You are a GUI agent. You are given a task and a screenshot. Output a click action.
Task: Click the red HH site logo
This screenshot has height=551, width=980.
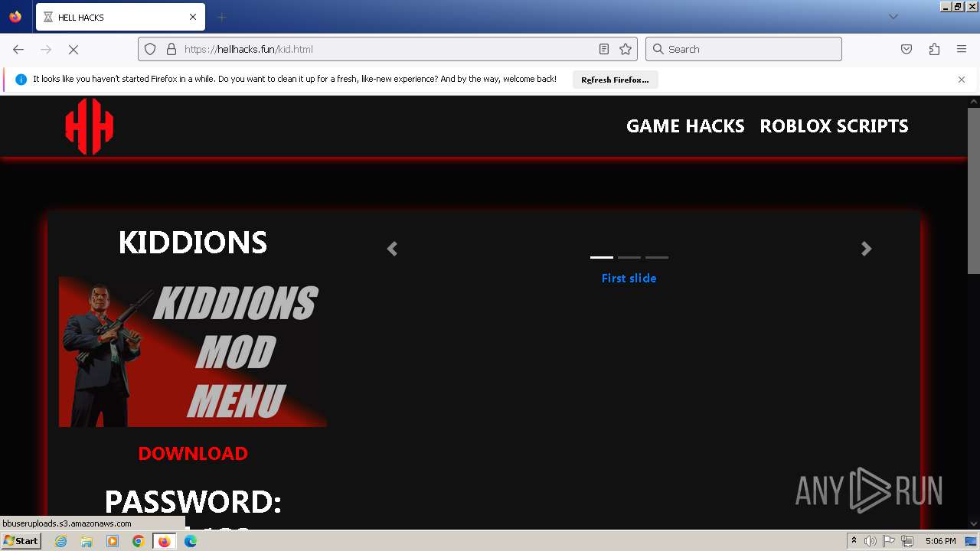(x=90, y=126)
